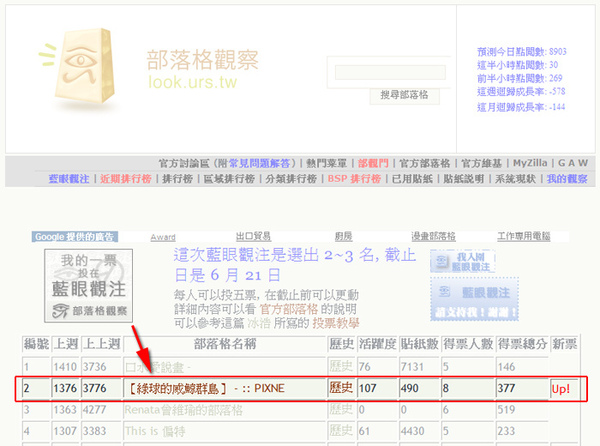Open 官方討論區 link

(184, 164)
